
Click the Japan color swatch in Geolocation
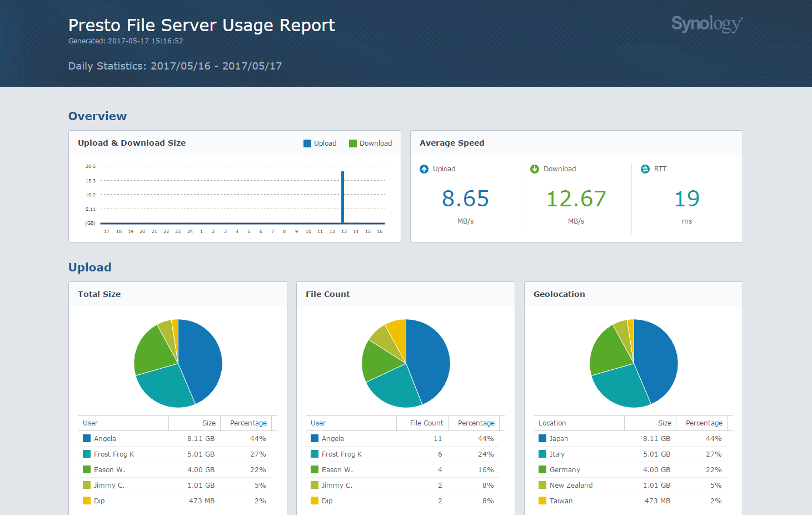[542, 438]
